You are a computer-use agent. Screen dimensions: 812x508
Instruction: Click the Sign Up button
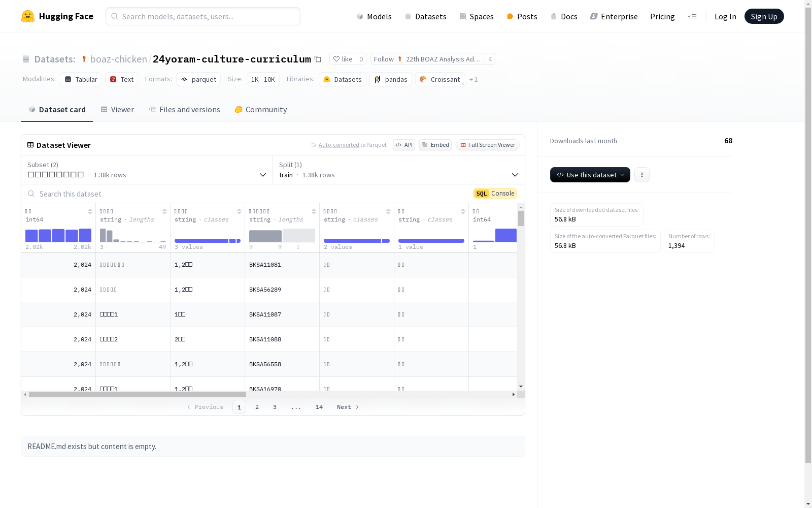tap(764, 16)
